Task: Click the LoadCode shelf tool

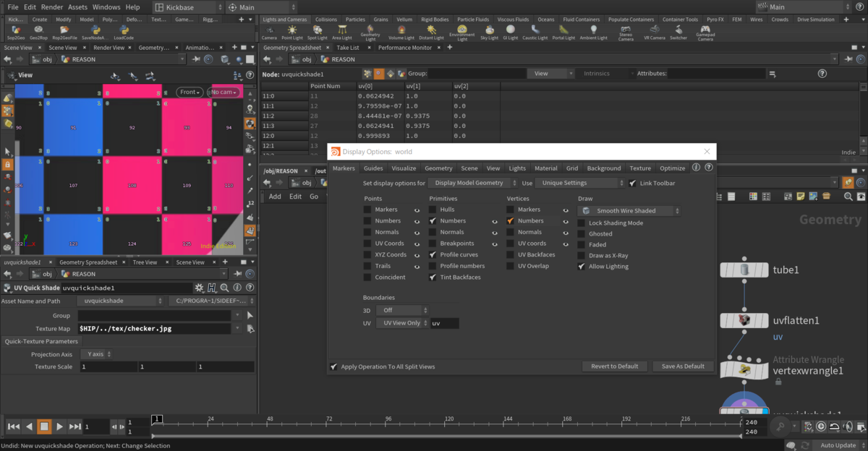Action: tap(124, 32)
